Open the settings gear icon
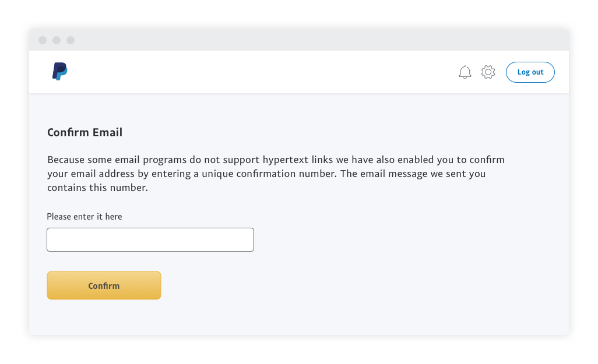This screenshot has width=598, height=364. 488,72
